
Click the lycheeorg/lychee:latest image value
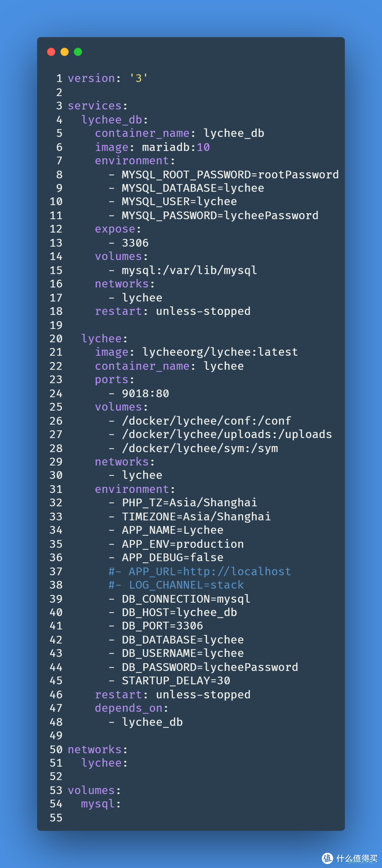pyautogui.click(x=220, y=352)
